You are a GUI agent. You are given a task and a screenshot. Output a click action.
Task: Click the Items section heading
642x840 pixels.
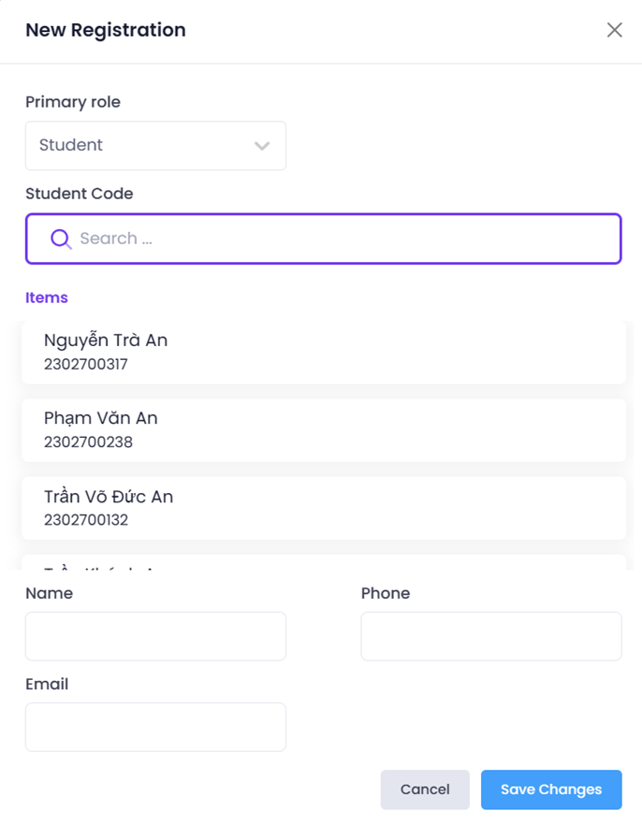click(47, 297)
